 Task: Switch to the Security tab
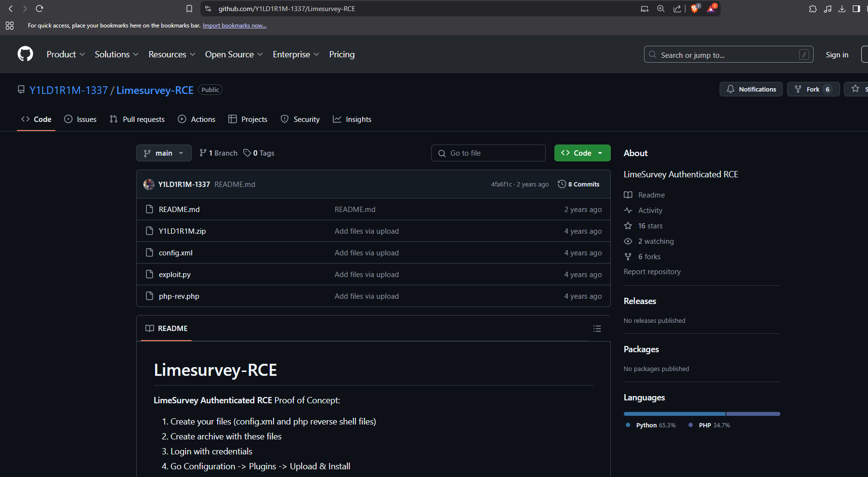(x=300, y=119)
